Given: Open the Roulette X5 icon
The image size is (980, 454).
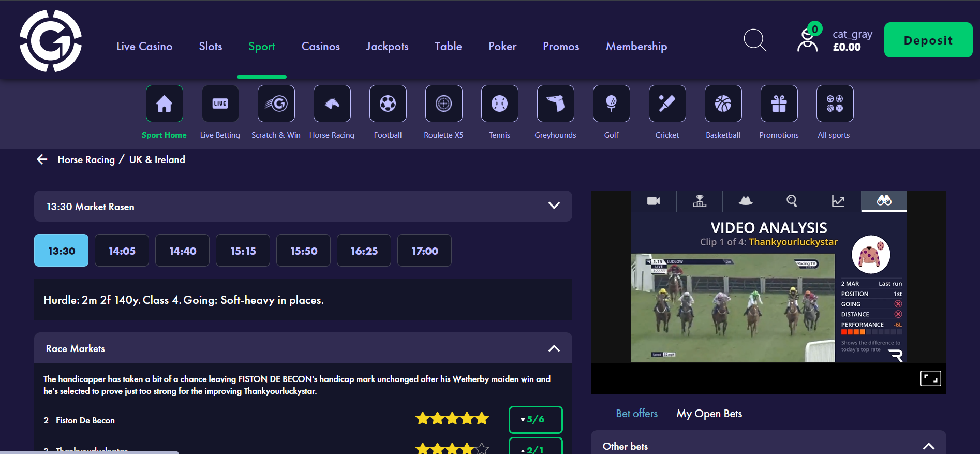Looking at the screenshot, I should point(444,104).
